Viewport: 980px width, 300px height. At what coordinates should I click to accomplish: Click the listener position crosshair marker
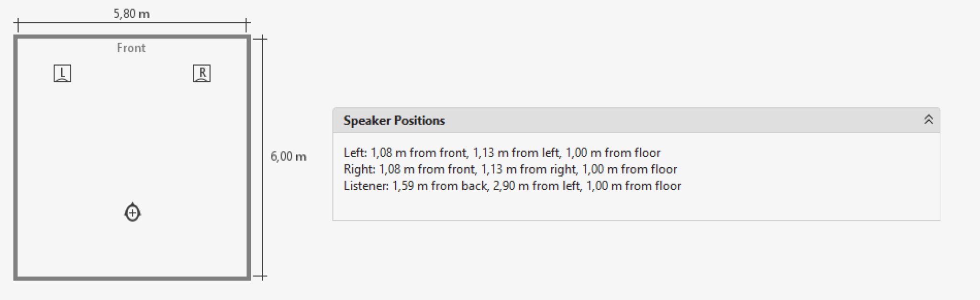[133, 212]
